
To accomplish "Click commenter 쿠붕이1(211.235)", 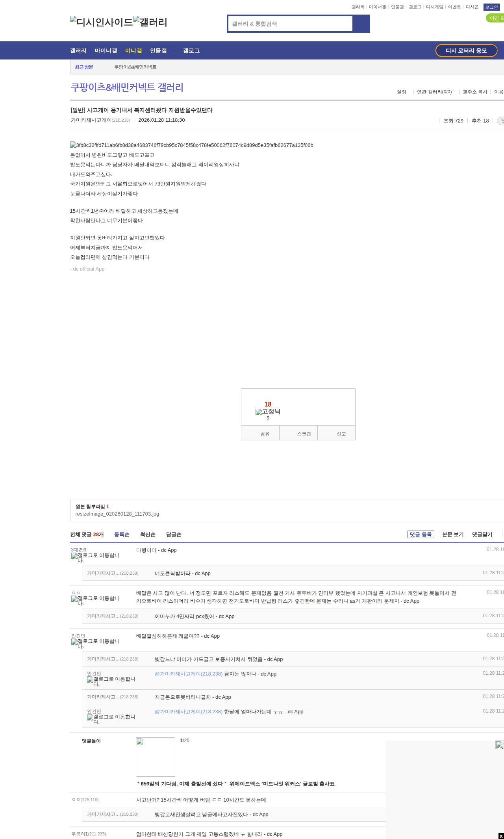I will click(x=89, y=834).
